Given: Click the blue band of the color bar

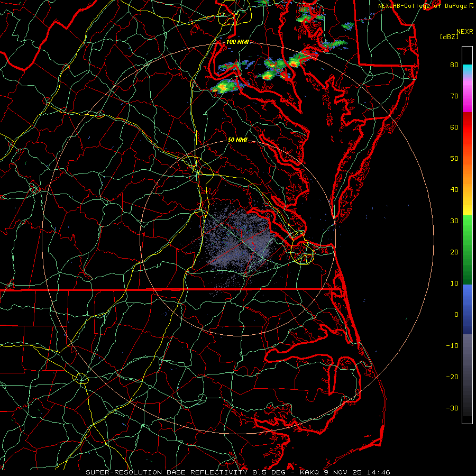Looking at the screenshot, I should pos(467,309).
